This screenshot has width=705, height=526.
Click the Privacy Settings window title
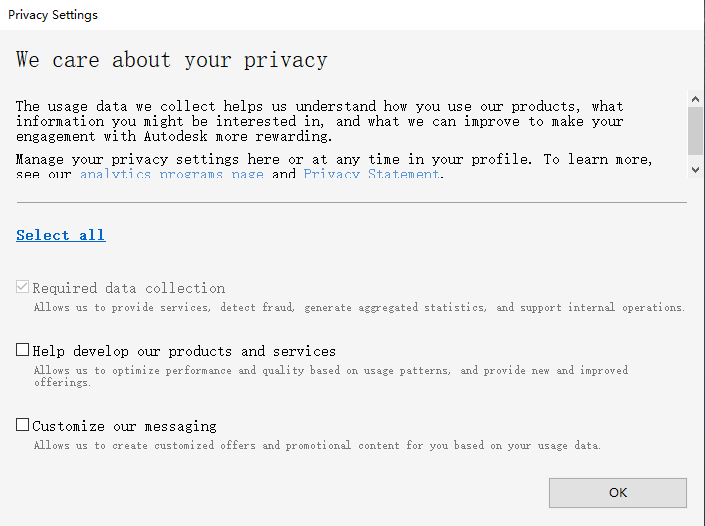(x=53, y=15)
